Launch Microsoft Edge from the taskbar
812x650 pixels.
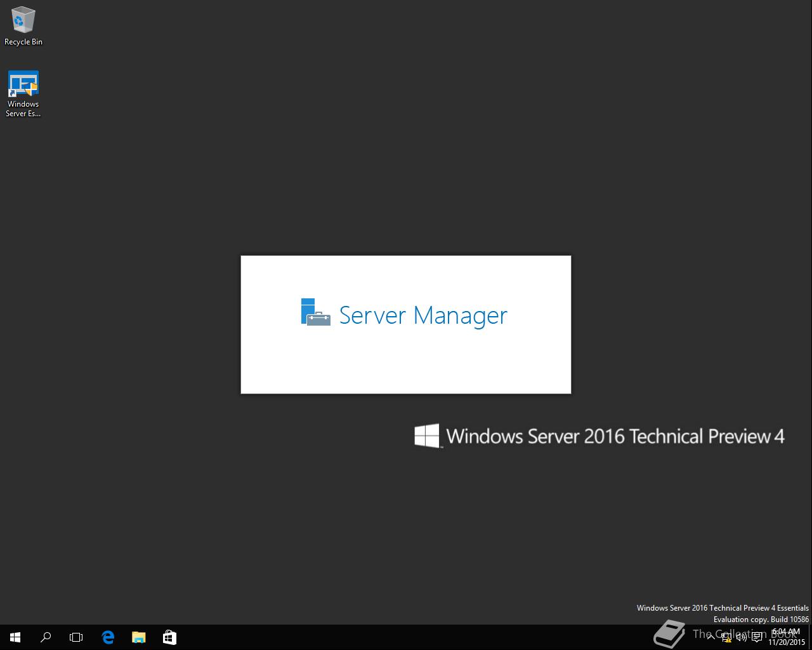[x=108, y=637]
